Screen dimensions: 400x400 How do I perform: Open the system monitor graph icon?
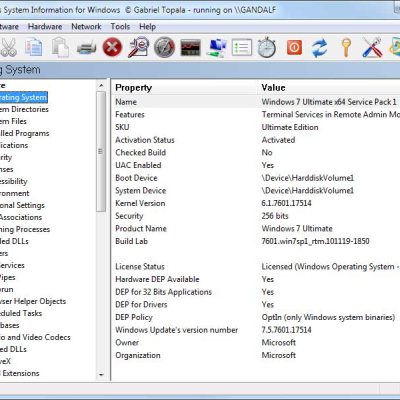(190, 47)
